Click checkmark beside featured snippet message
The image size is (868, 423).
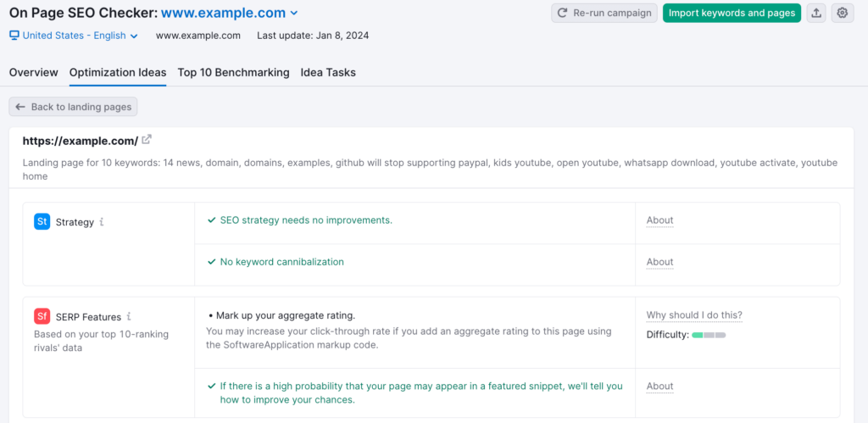tap(211, 387)
